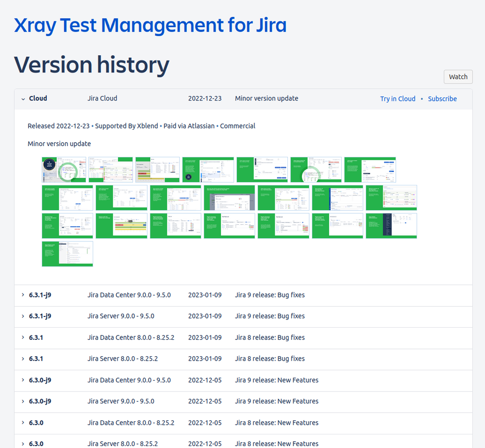
Task: Click Jira Server 9.0.0 - 9.5.0 in 6.3.1-j9 row
Action: [x=120, y=316]
